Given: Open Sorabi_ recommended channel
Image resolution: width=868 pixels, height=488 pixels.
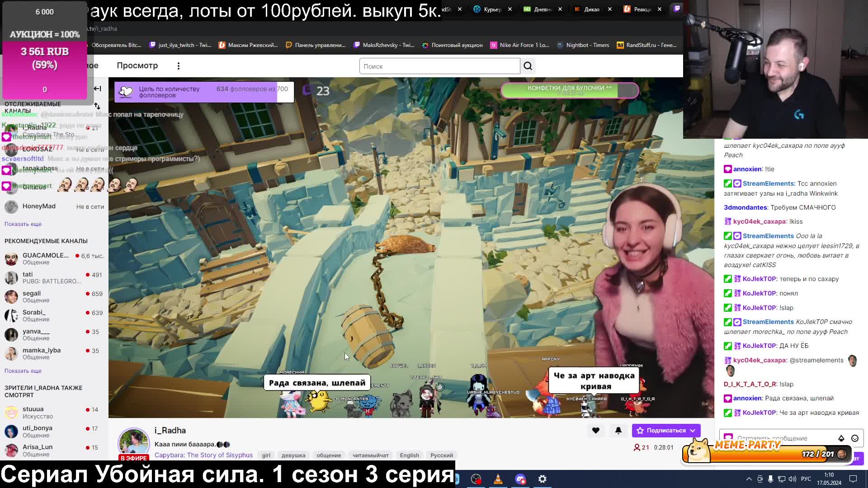Looking at the screenshot, I should pos(54,315).
